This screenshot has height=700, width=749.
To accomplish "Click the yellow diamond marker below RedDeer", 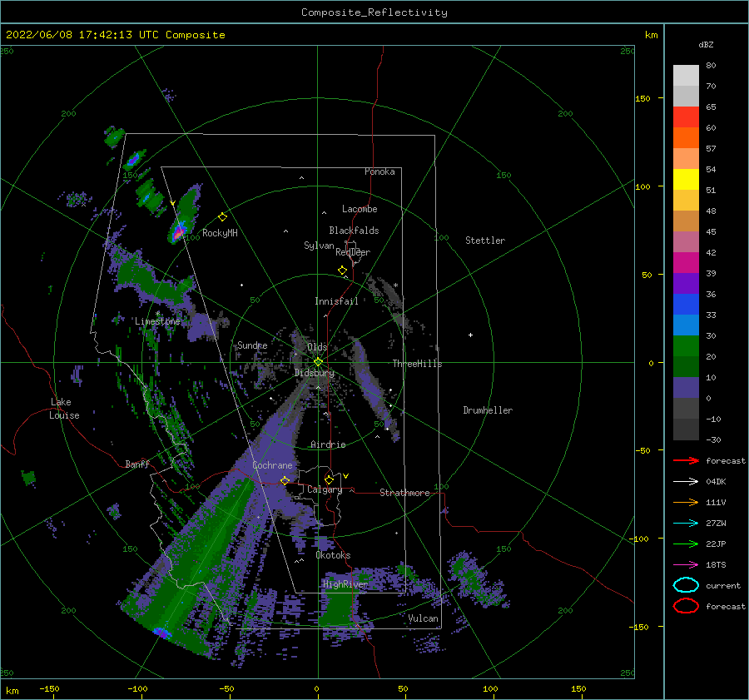I will click(x=342, y=271).
